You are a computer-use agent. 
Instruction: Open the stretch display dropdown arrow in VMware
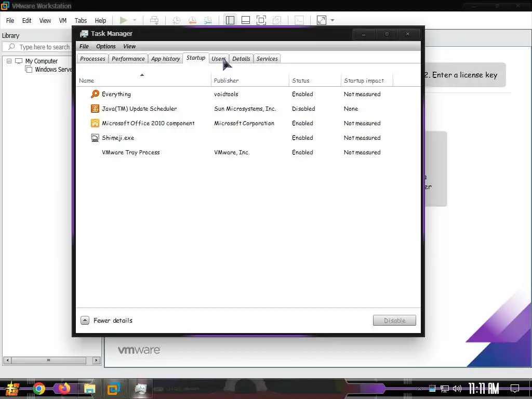tap(332, 20)
